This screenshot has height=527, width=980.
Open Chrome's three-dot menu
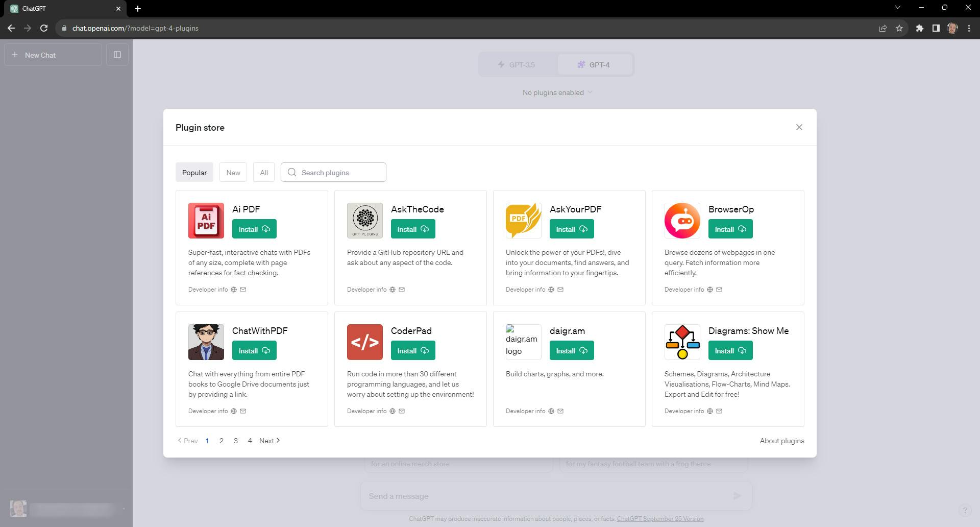tap(969, 28)
